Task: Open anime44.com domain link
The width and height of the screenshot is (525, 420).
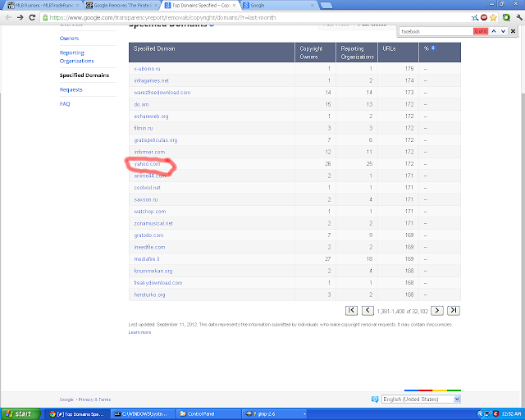Action: point(149,176)
